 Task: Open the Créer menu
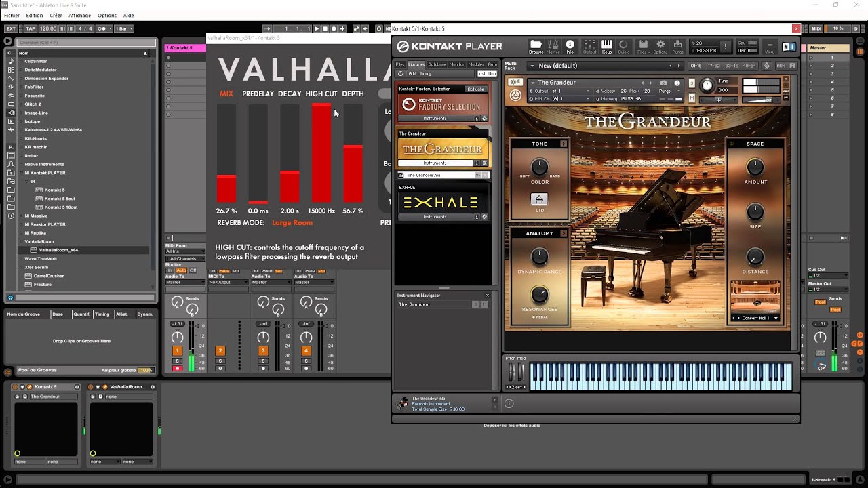pyautogui.click(x=56, y=15)
